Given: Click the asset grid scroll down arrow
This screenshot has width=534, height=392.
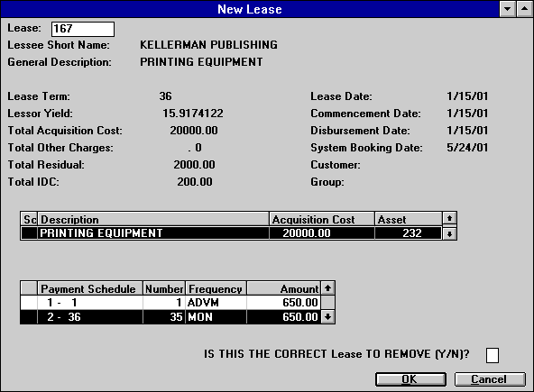Looking at the screenshot, I should pyautogui.click(x=449, y=233).
